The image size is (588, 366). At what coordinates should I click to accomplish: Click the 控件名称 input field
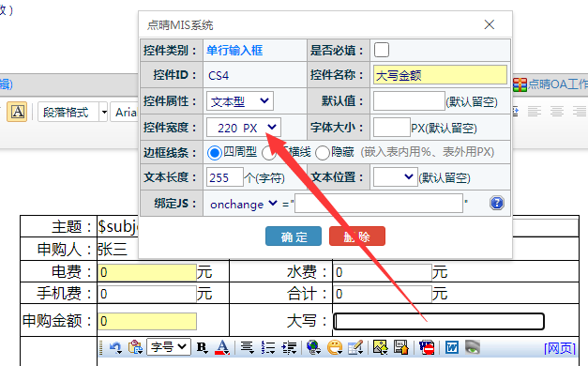click(x=440, y=75)
